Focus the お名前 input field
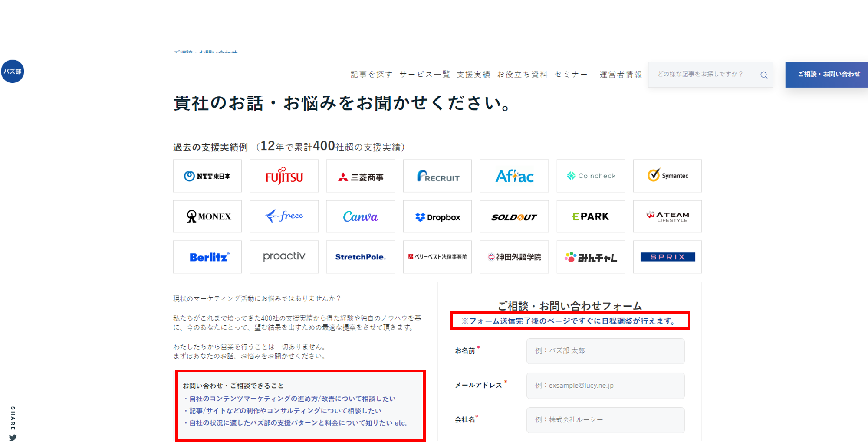Viewport: 868px width, 442px height. (x=605, y=351)
